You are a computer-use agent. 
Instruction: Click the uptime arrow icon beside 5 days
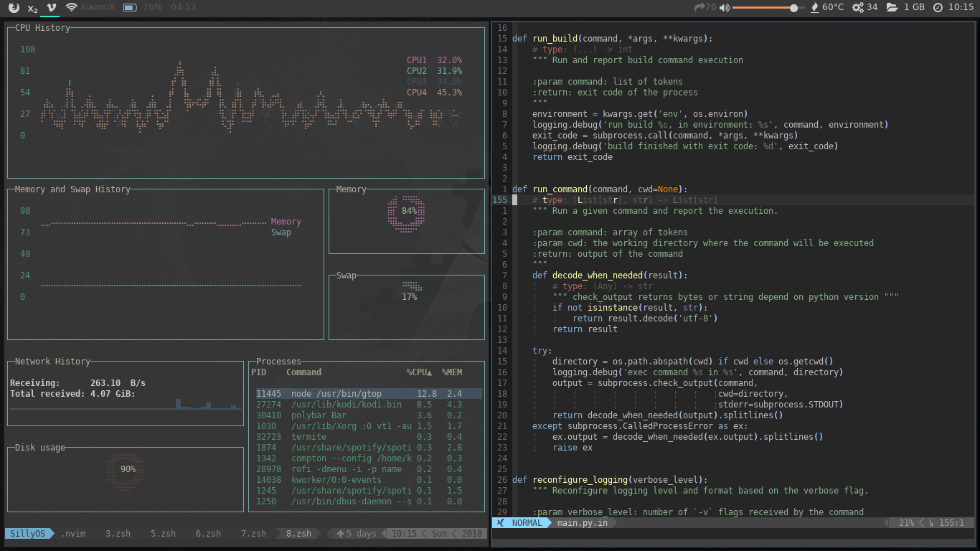[341, 534]
